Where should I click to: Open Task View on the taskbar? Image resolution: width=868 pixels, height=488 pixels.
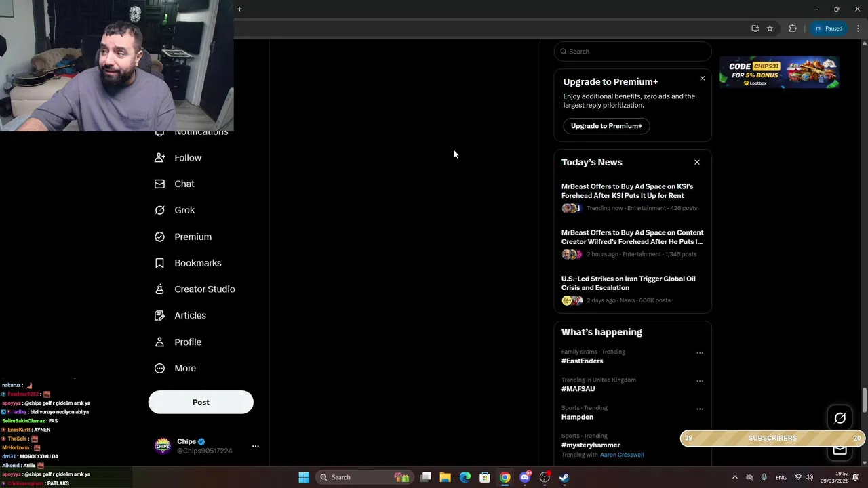[426, 477]
